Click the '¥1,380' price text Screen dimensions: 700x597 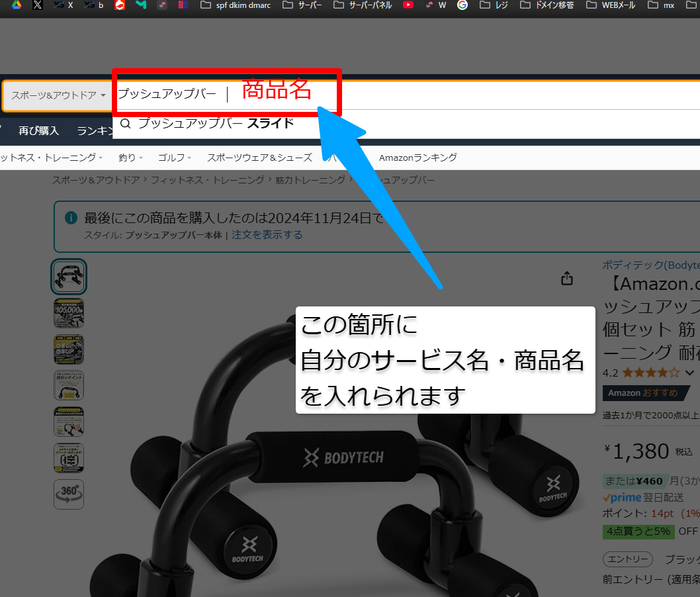tap(637, 451)
